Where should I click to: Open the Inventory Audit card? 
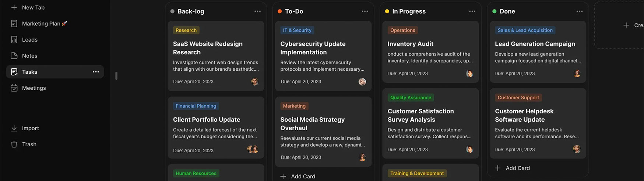click(x=410, y=44)
